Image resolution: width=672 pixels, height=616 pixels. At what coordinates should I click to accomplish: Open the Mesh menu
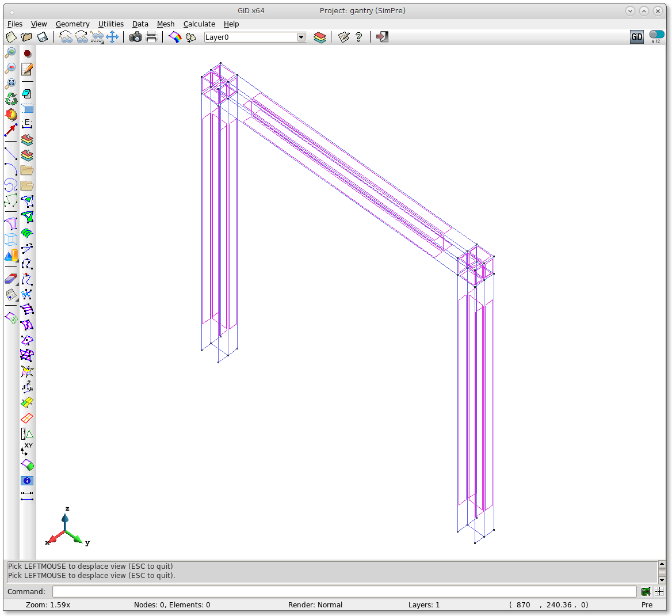tap(166, 24)
